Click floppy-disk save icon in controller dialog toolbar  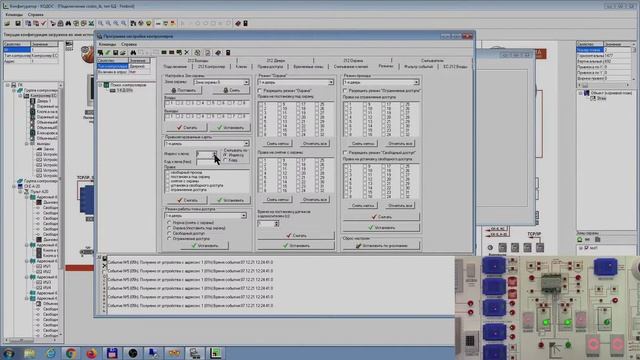coord(116,53)
